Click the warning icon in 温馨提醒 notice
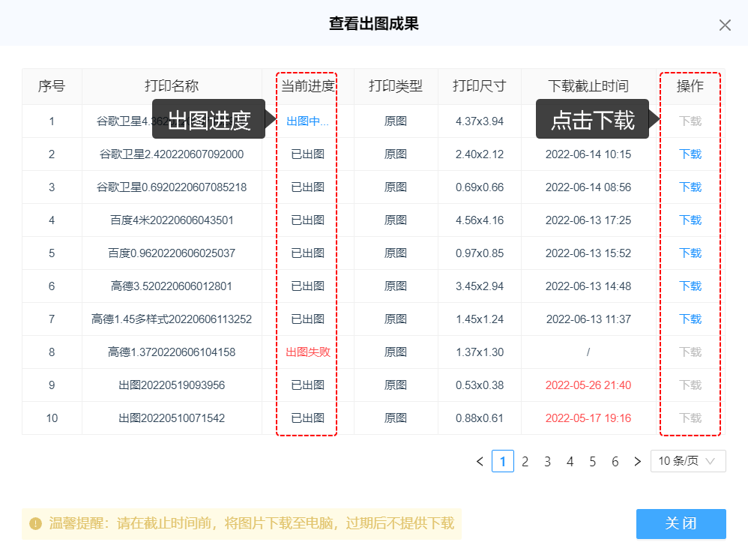Screen dimensions: 748x560 click(35, 524)
